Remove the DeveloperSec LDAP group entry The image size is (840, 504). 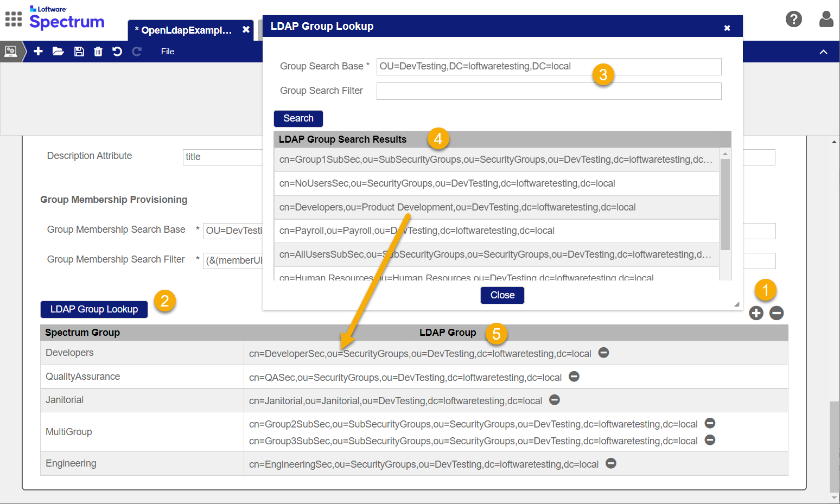603,353
